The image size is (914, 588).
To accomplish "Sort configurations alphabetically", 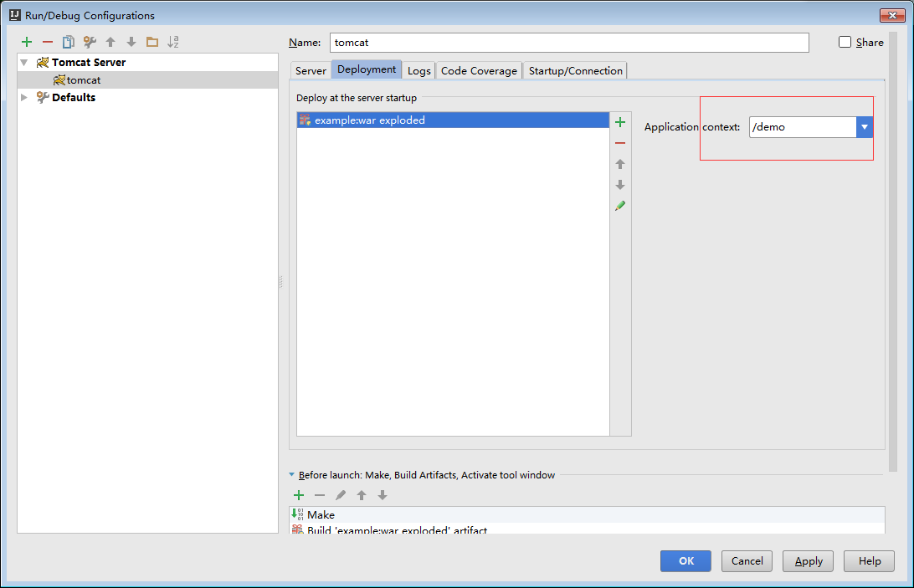I will coord(173,42).
